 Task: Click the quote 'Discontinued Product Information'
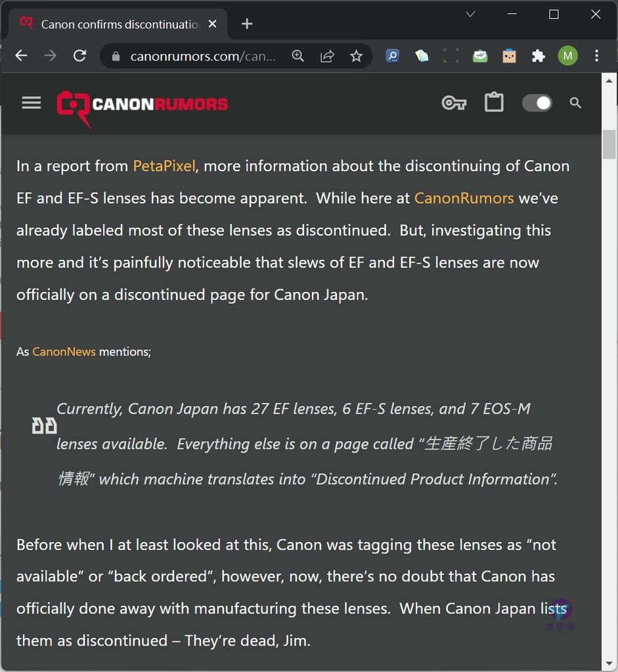(433, 479)
